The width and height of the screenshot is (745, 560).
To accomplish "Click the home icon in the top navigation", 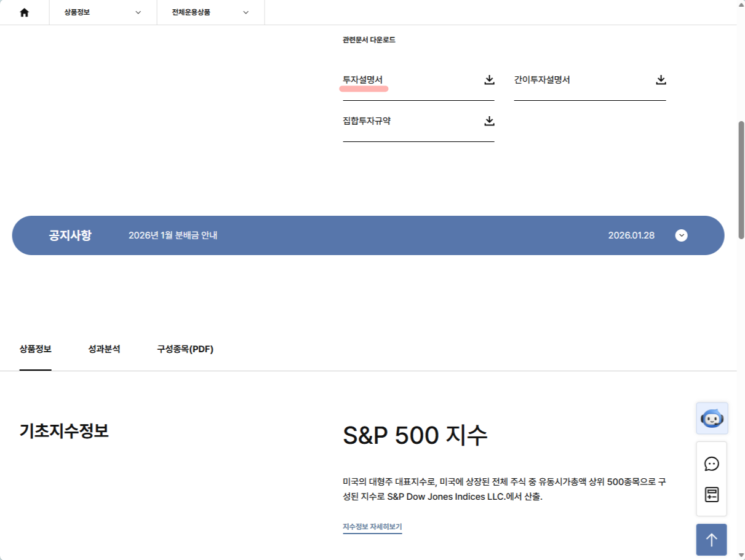I will [25, 12].
